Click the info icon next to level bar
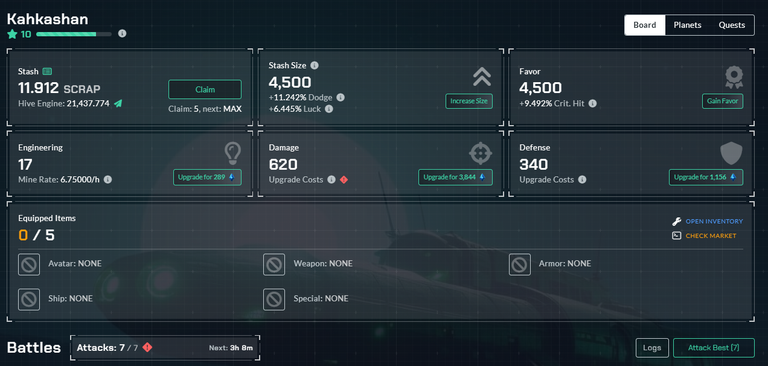Viewport: 768px width, 366px height. [x=122, y=34]
